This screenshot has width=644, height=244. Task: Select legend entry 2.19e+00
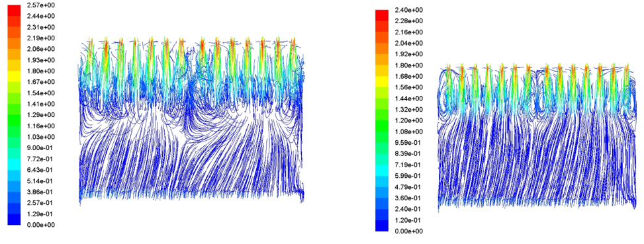[41, 38]
